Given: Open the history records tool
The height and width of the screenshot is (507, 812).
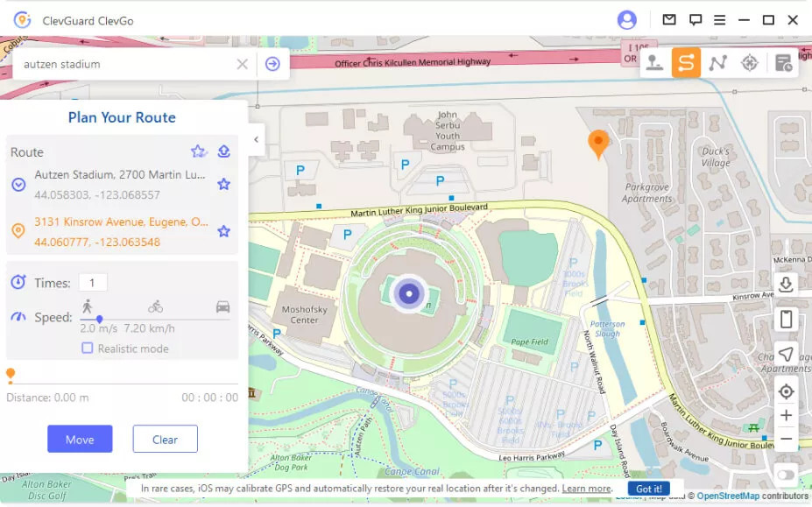Looking at the screenshot, I should 783,63.
